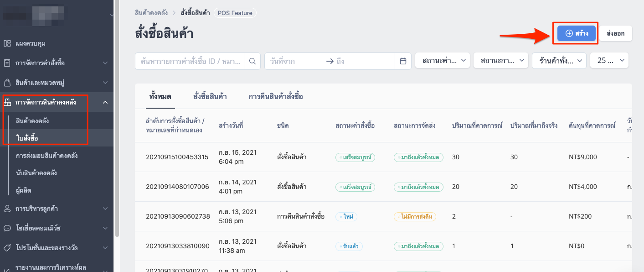Click the รับแล้ว status badge
This screenshot has width=644, height=272.
click(x=349, y=246)
